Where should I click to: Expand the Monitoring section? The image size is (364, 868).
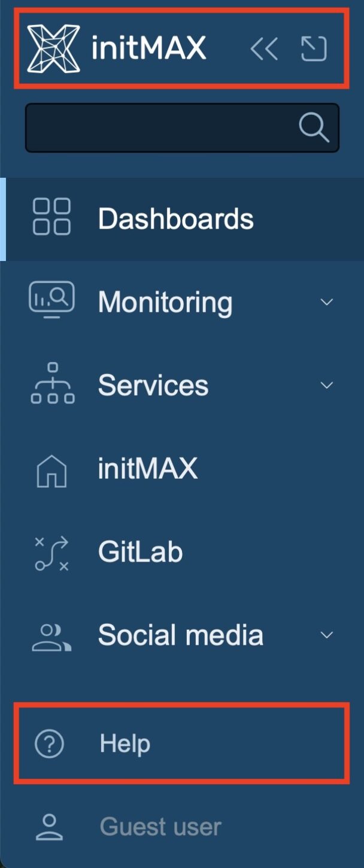pyautogui.click(x=327, y=302)
